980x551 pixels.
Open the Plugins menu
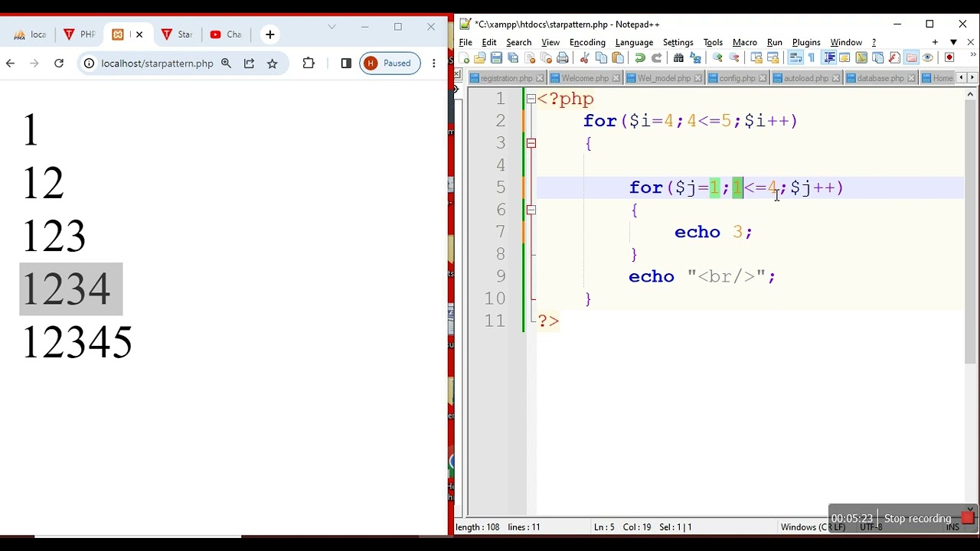806,42
